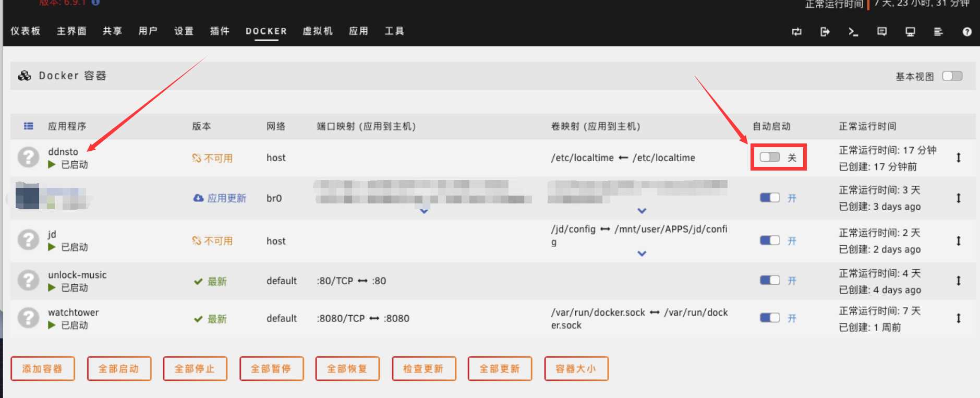Viewport: 980px width, 398px height.
Task: Click the 全部恢复 button
Action: [347, 369]
